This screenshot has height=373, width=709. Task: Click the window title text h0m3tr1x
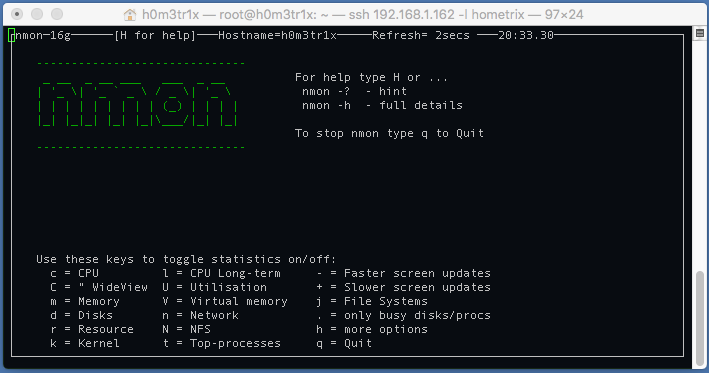[170, 14]
